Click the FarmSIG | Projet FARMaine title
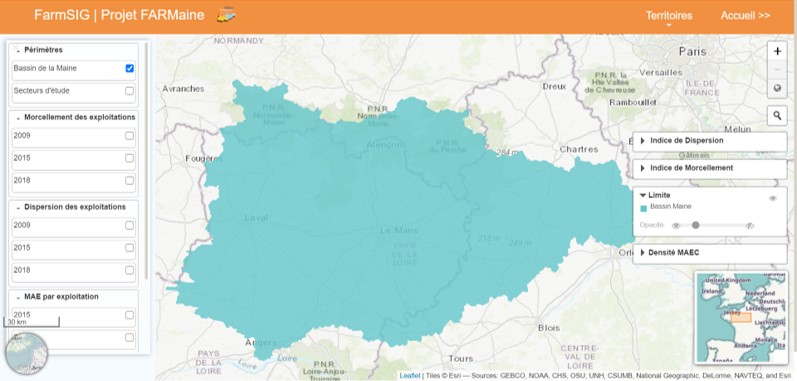The image size is (797, 381). click(119, 15)
